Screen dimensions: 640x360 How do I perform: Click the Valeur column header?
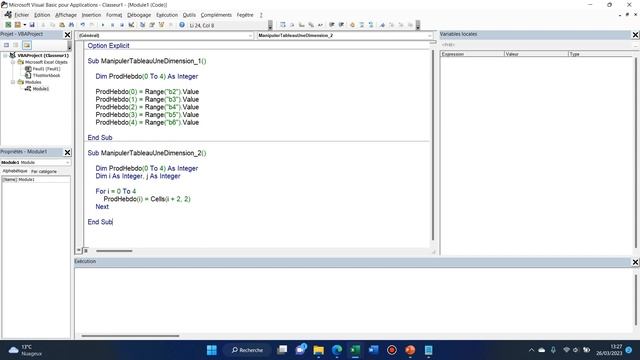click(x=536, y=54)
